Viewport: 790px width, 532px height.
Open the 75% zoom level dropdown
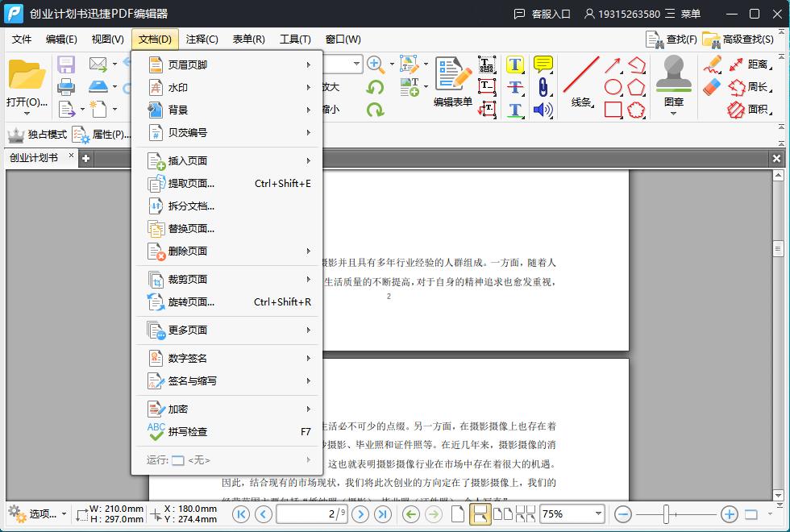point(600,513)
